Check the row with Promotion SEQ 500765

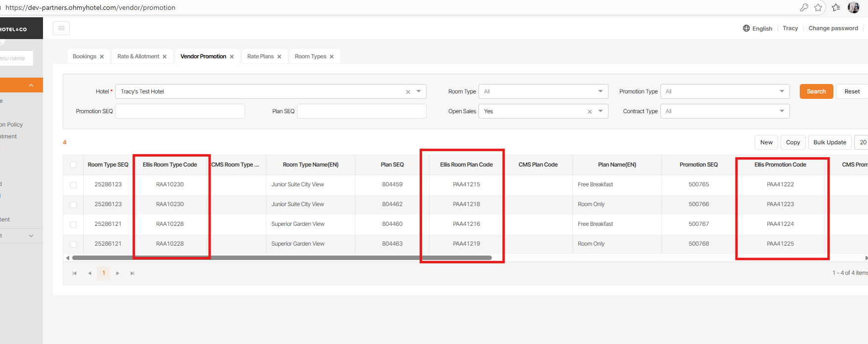pyautogui.click(x=74, y=185)
